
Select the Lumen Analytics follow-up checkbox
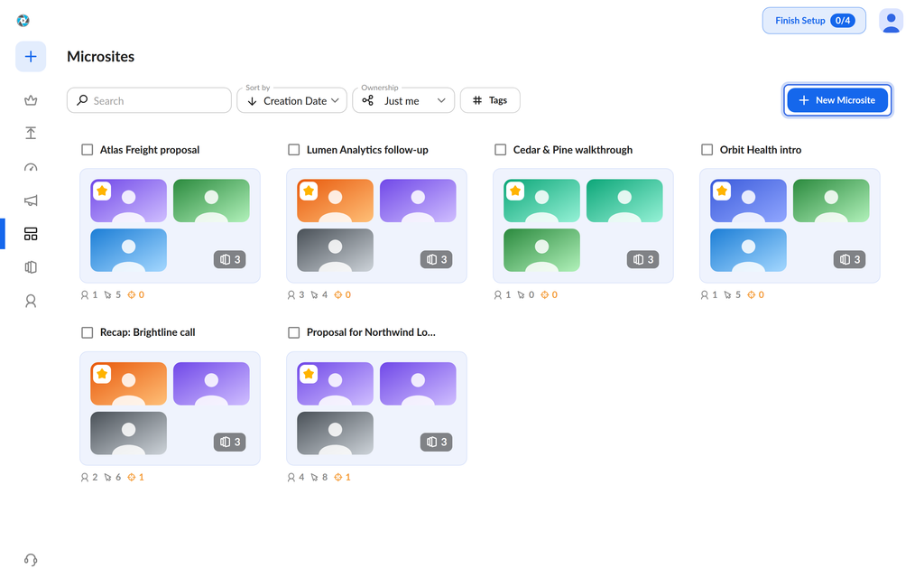[x=293, y=150]
